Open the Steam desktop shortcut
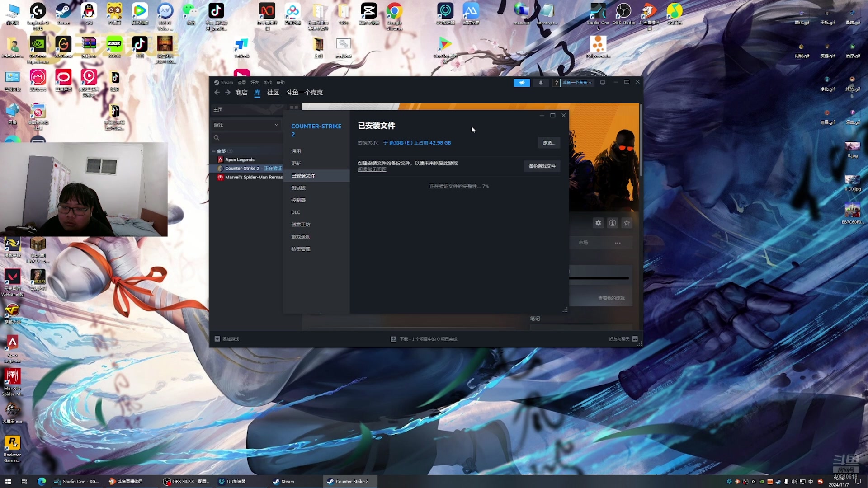Image resolution: width=868 pixels, height=488 pixels. (63, 14)
